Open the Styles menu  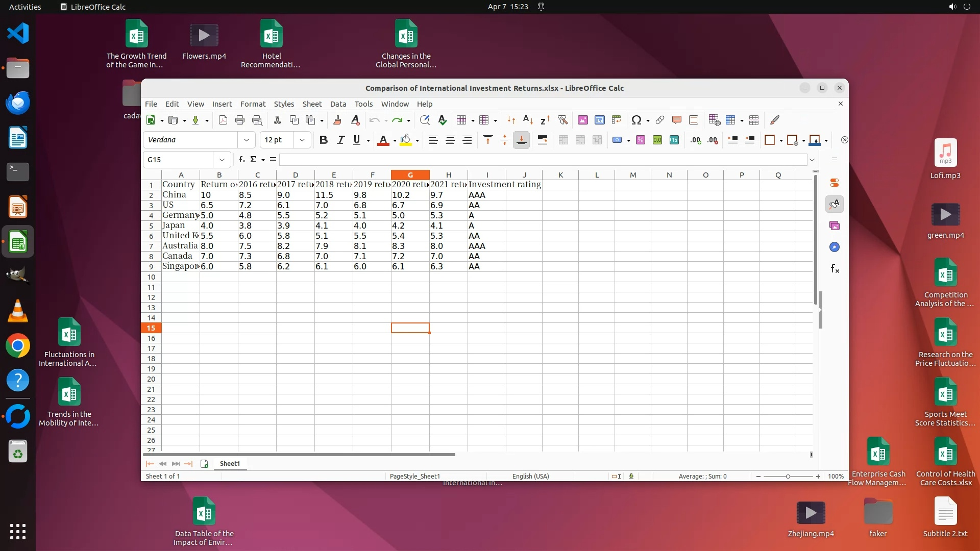(284, 104)
